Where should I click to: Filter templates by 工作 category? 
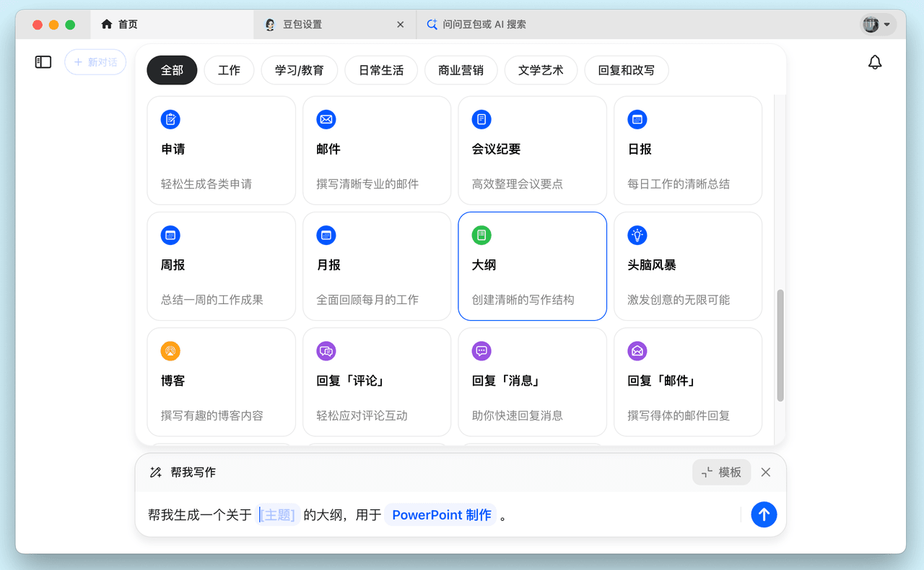(229, 71)
